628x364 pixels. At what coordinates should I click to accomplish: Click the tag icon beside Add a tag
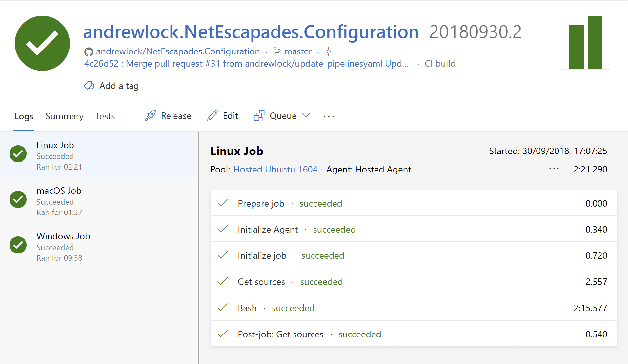[x=89, y=86]
